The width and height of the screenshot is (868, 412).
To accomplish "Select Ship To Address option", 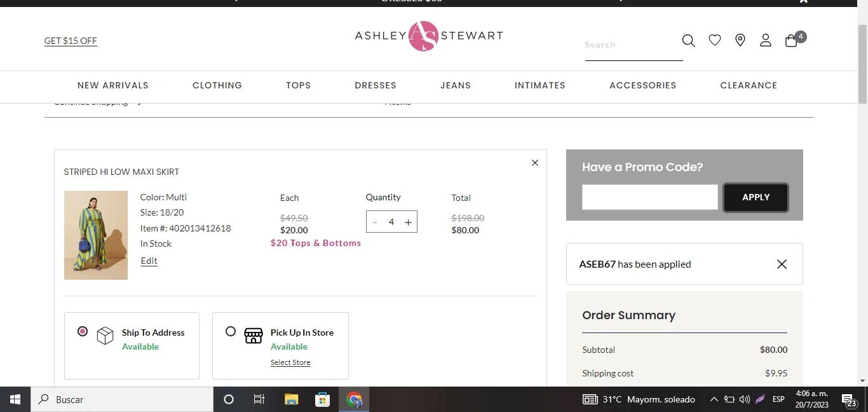I will click(83, 331).
